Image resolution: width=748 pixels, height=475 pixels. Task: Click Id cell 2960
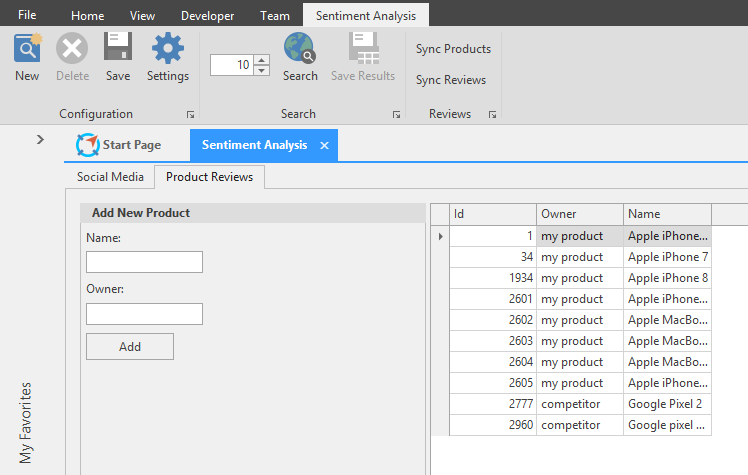pyautogui.click(x=493, y=425)
